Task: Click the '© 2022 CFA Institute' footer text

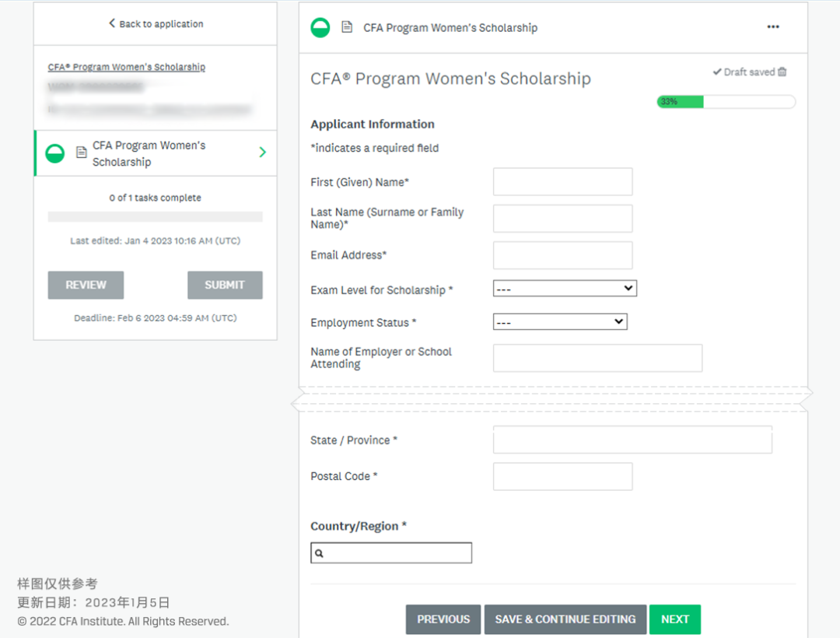Action: coord(123,622)
